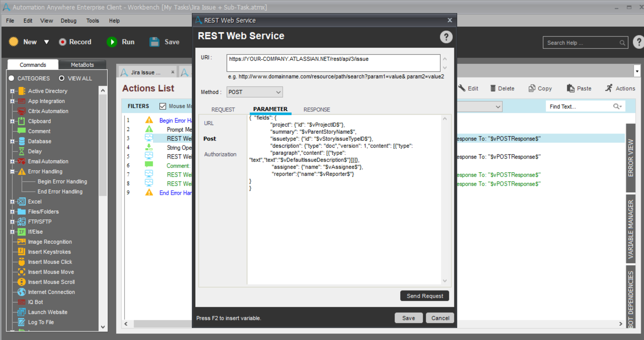Open help via dialog question mark icon
The height and width of the screenshot is (340, 644).
coord(446,37)
